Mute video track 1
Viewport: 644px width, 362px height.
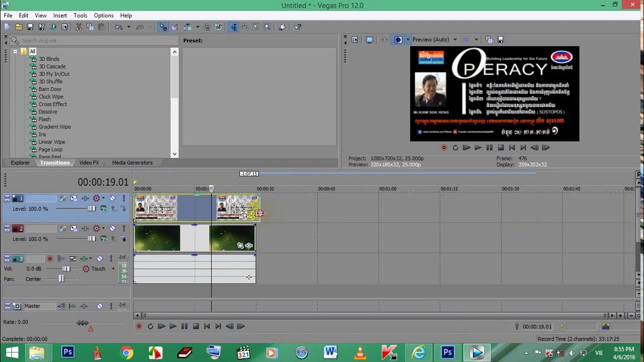(x=112, y=199)
